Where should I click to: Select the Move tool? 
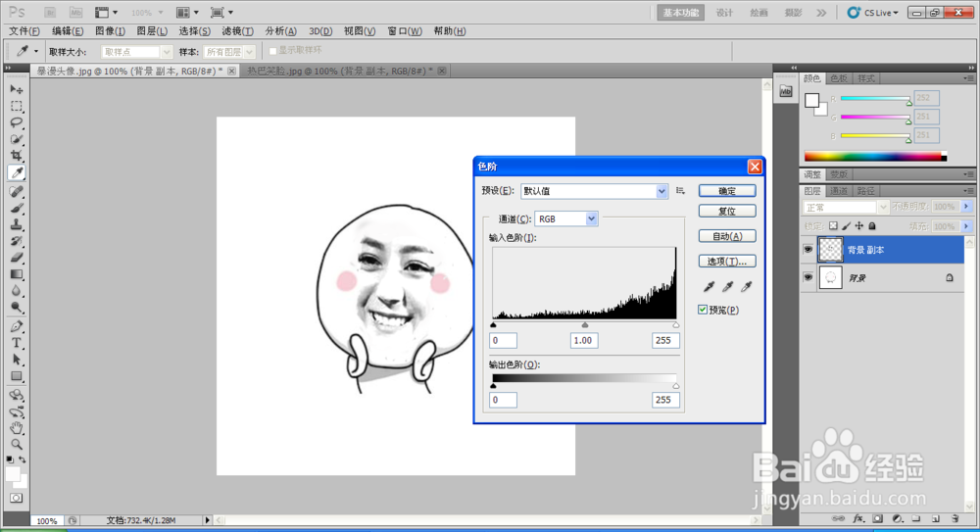[x=17, y=89]
